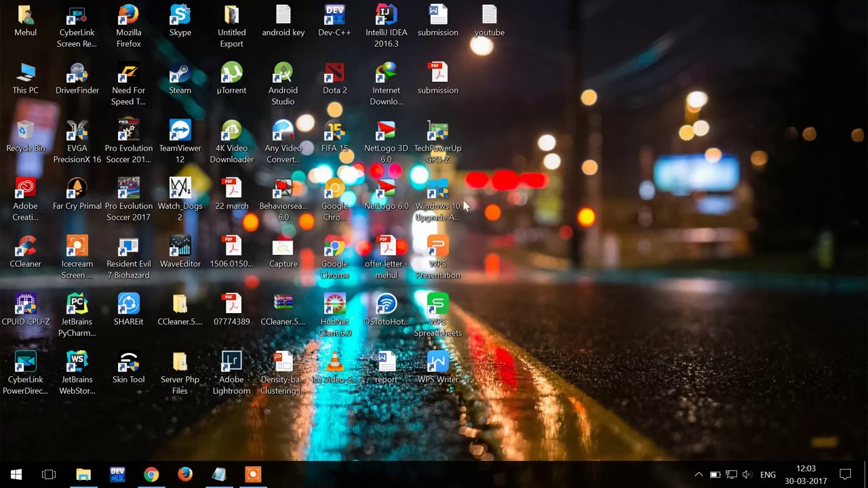This screenshot has height=488, width=868.
Task: Show hidden system tray icons
Action: (x=698, y=474)
